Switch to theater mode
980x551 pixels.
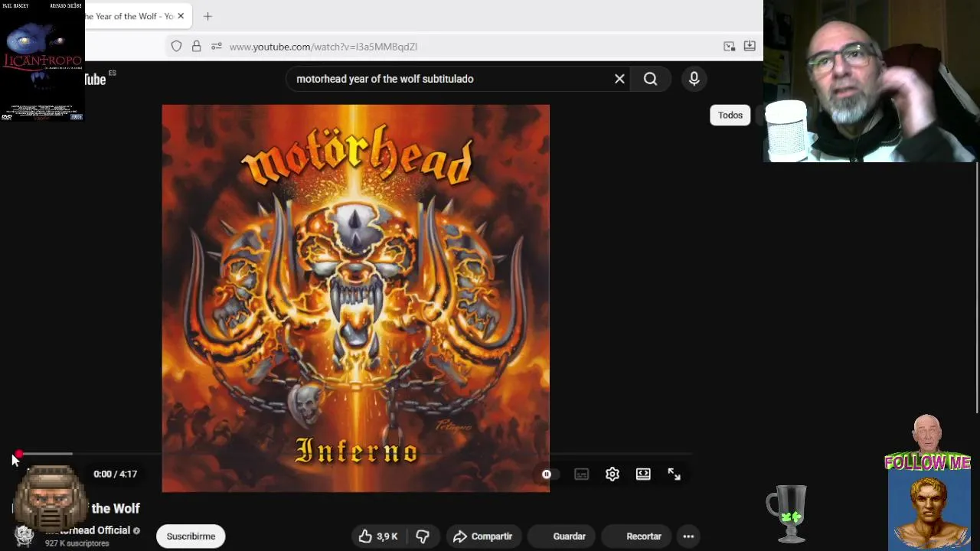click(x=643, y=474)
